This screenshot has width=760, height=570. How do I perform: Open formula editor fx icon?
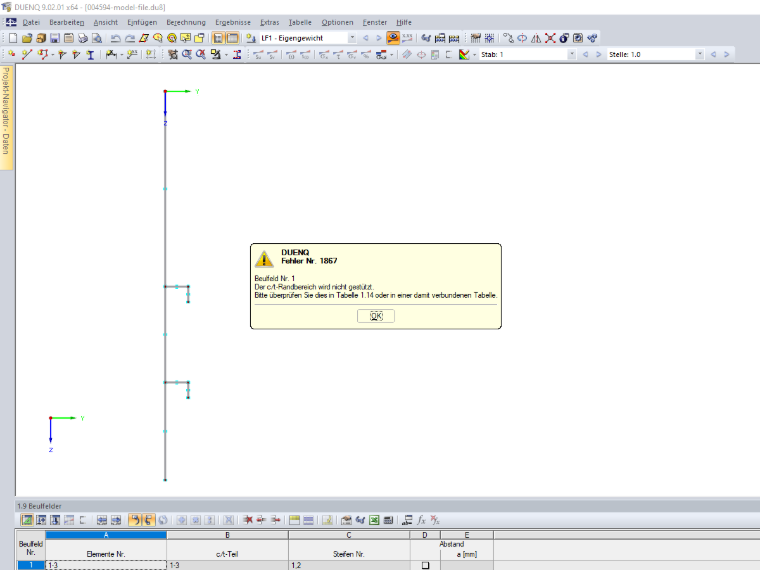[x=421, y=520]
